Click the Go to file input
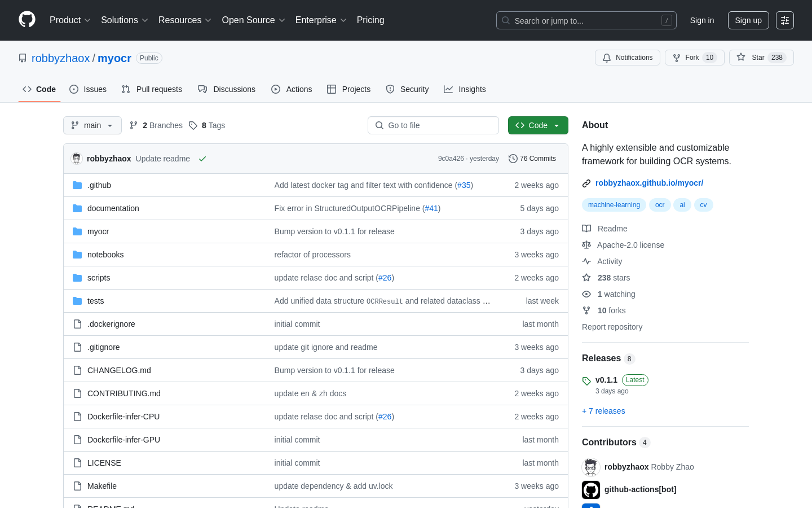The image size is (812, 508). pos(433,125)
